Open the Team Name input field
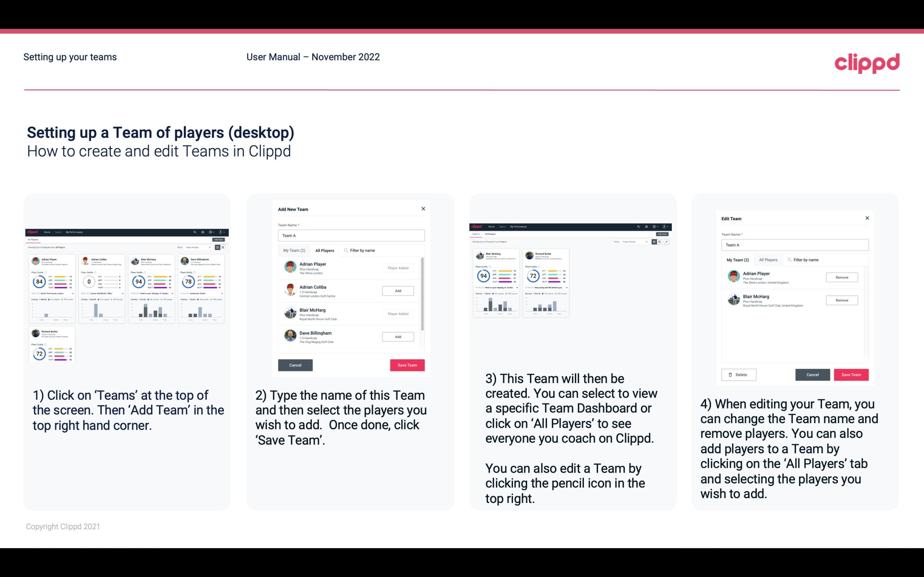Viewport: 924px width, 577px height. (x=351, y=235)
